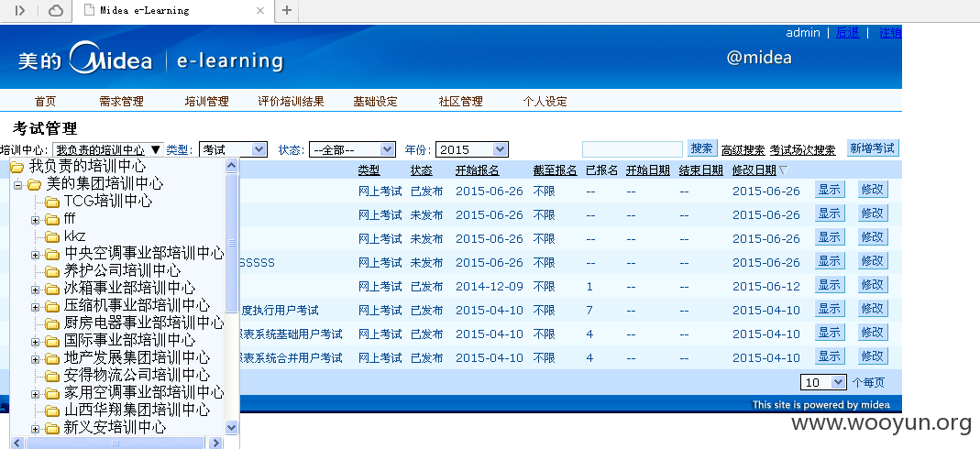This screenshot has width=980, height=449.
Task: Click 显示 for the 度执行用户考试 row
Action: pos(830,309)
